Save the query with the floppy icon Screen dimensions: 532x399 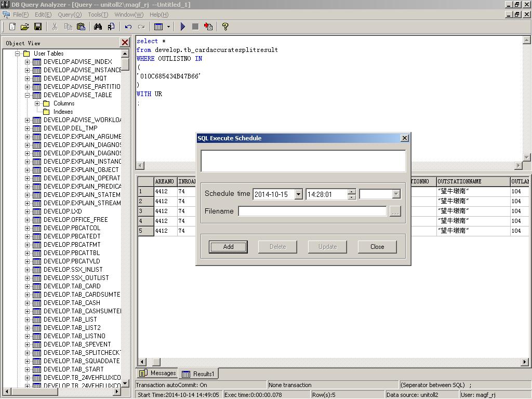[37, 26]
